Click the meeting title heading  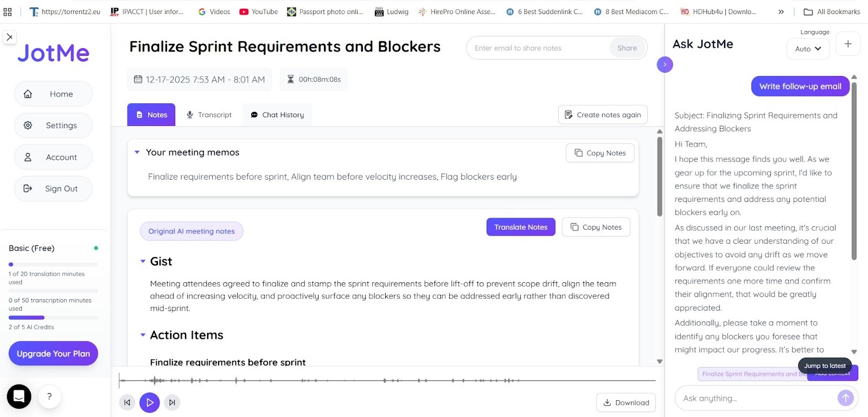coord(285,47)
